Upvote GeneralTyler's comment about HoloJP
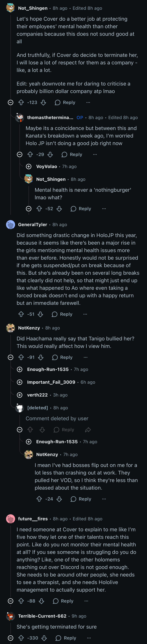This screenshot has width=147, height=644. [x=21, y=314]
